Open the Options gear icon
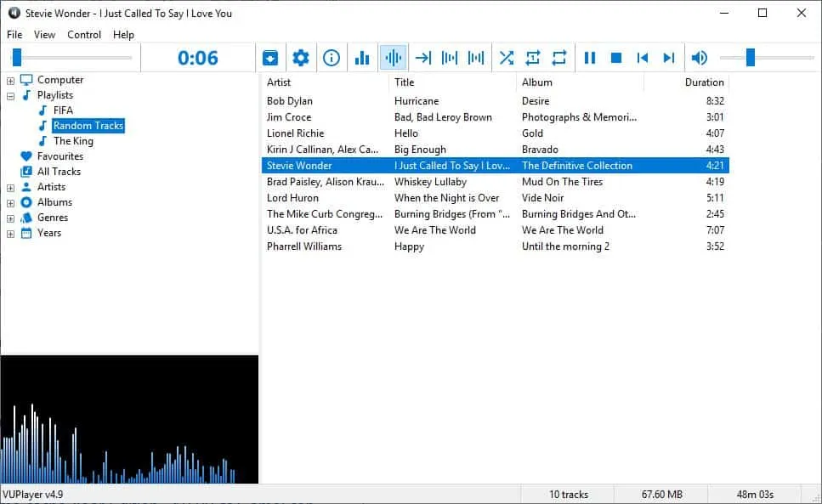The image size is (822, 504). tap(300, 58)
